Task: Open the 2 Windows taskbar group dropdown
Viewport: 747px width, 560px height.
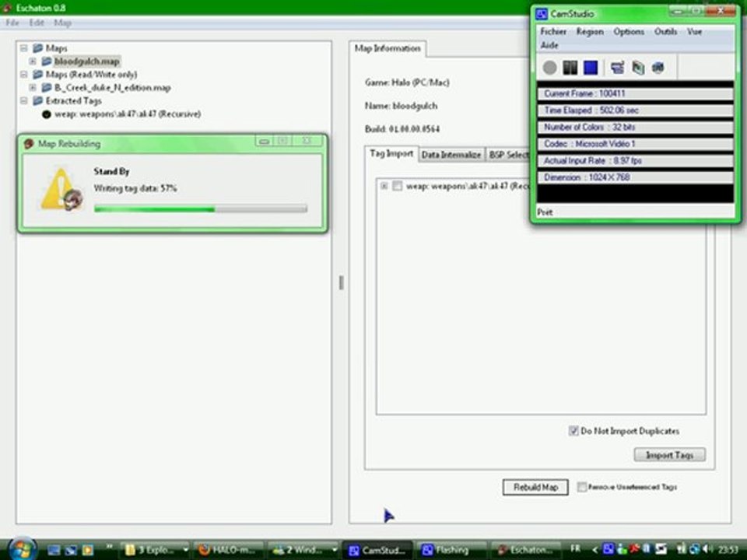Action: 334,550
